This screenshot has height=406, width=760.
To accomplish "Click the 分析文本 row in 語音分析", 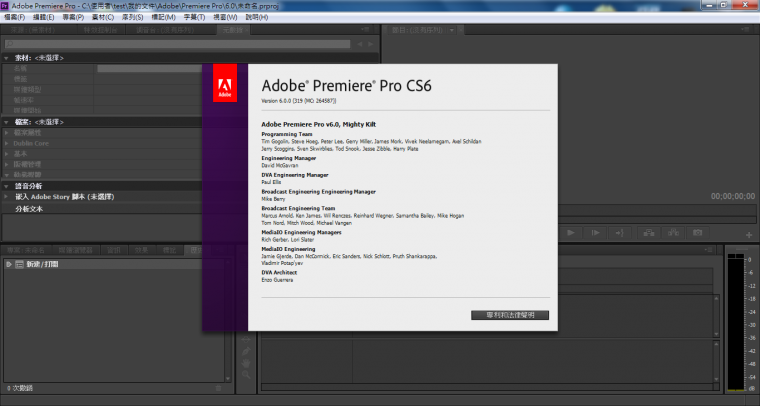I will pos(29,209).
